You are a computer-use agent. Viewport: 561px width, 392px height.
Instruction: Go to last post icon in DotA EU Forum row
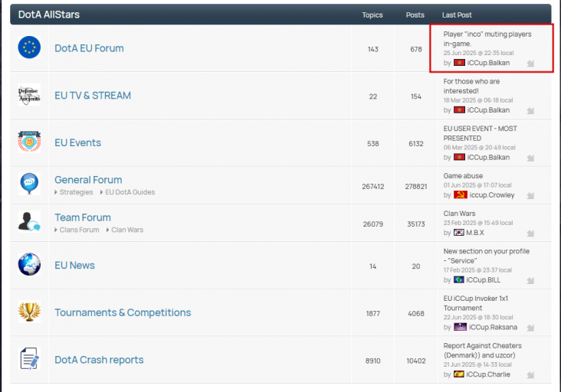pos(530,64)
